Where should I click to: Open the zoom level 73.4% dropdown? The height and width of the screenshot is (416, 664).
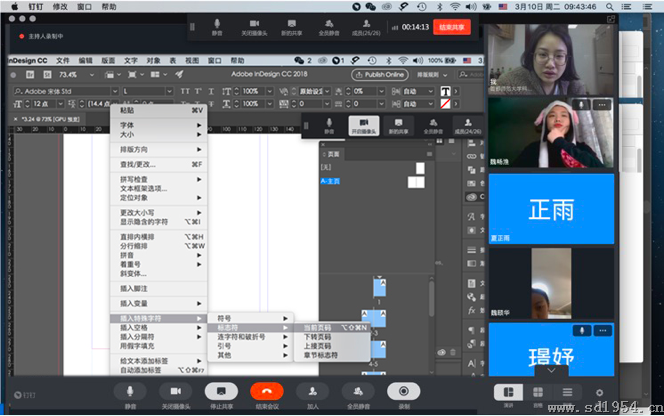click(x=87, y=74)
